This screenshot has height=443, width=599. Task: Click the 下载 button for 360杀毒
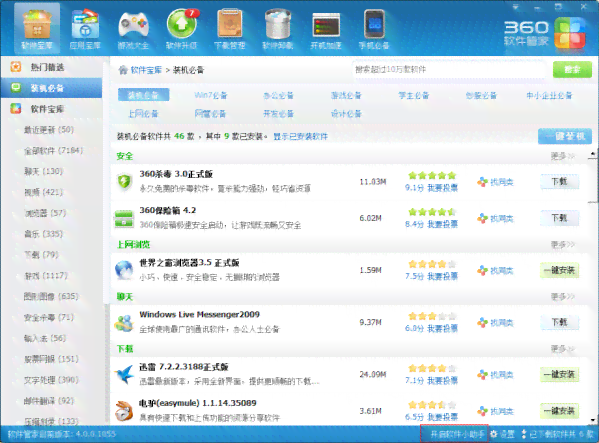pos(560,181)
